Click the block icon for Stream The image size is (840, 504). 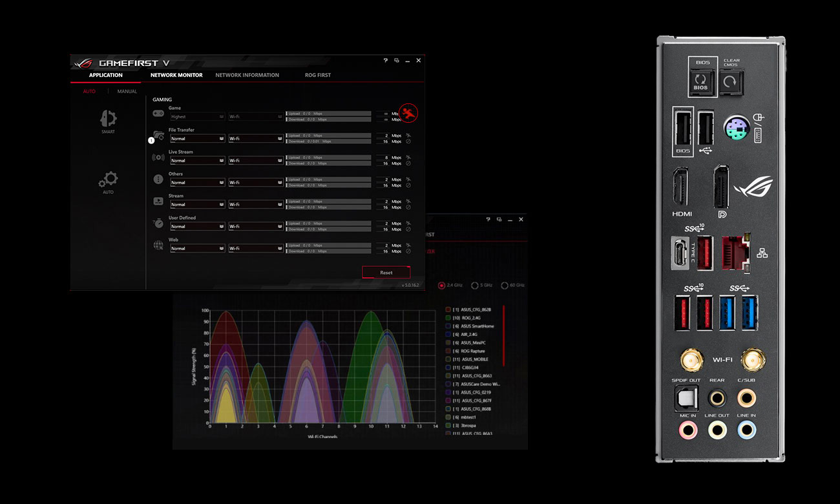[408, 207]
